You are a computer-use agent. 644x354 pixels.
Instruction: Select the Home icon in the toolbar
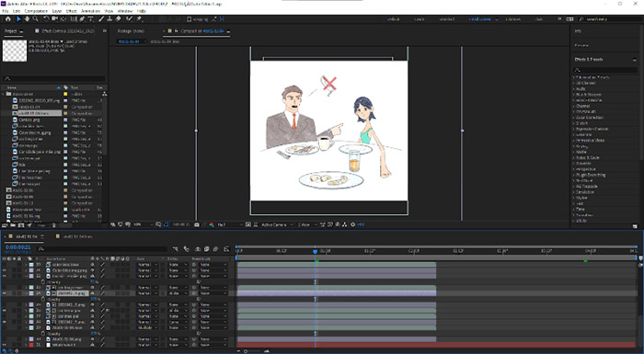(7, 19)
